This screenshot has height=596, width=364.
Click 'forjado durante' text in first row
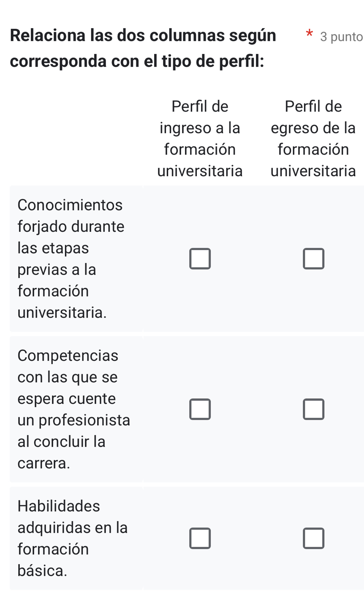coord(71,227)
